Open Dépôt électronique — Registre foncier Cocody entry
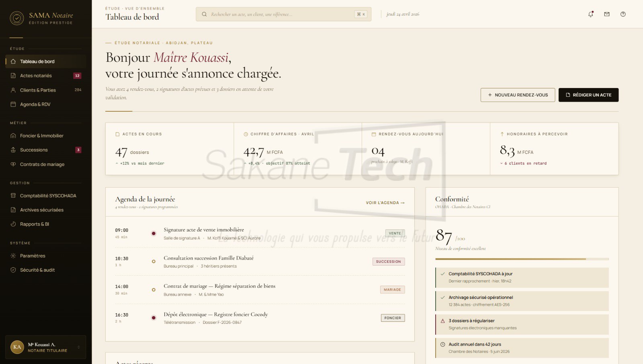The image size is (643, 364). pyautogui.click(x=260, y=318)
